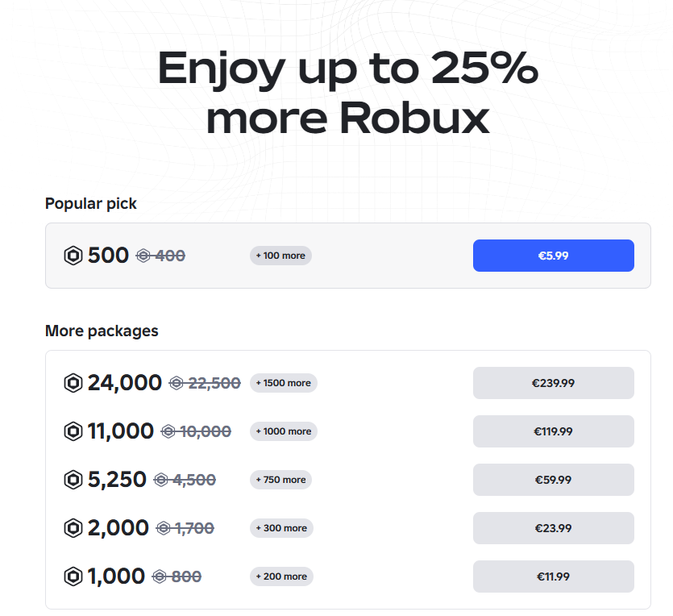The image size is (673, 616).
Task: Click the 'Popular pick' section heading
Action: (90, 203)
